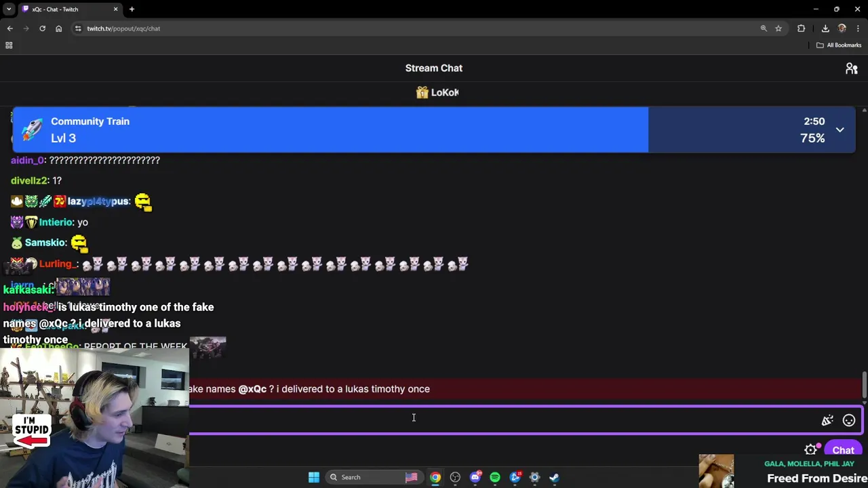Image resolution: width=868 pixels, height=488 pixels.
Task: Select the xQc - Chat - Twitch tab
Action: click(68, 9)
